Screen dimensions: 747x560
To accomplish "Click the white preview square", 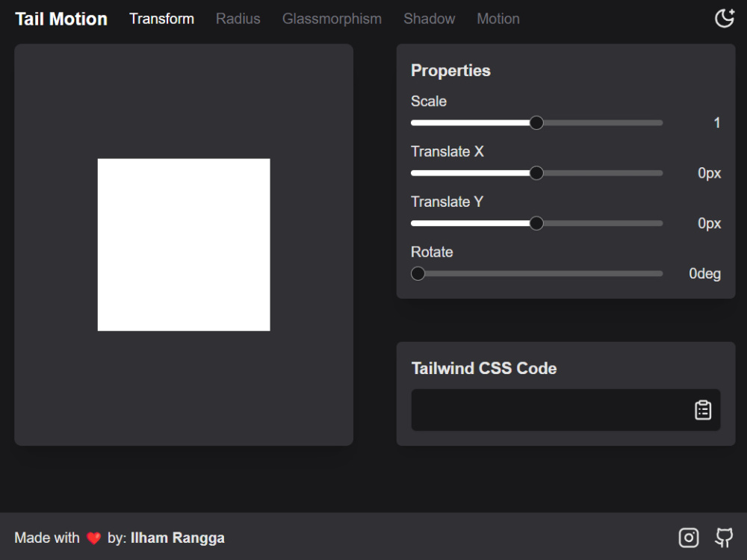I will point(184,245).
